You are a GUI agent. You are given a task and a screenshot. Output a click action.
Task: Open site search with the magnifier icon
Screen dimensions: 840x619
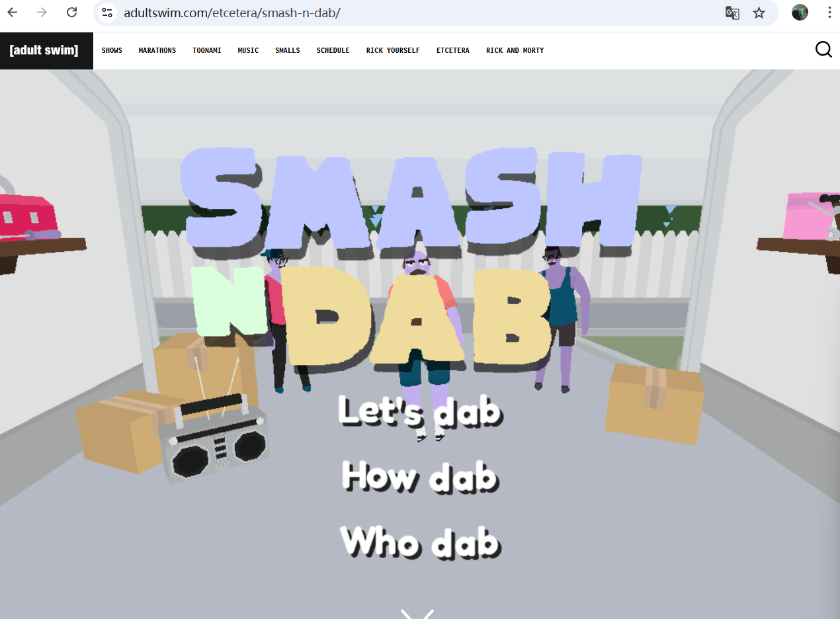pyautogui.click(x=823, y=50)
